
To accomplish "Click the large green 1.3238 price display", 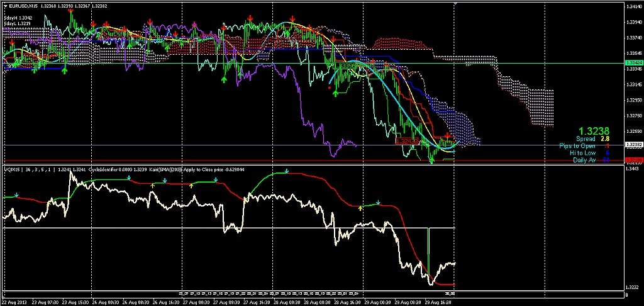I will coord(595,131).
